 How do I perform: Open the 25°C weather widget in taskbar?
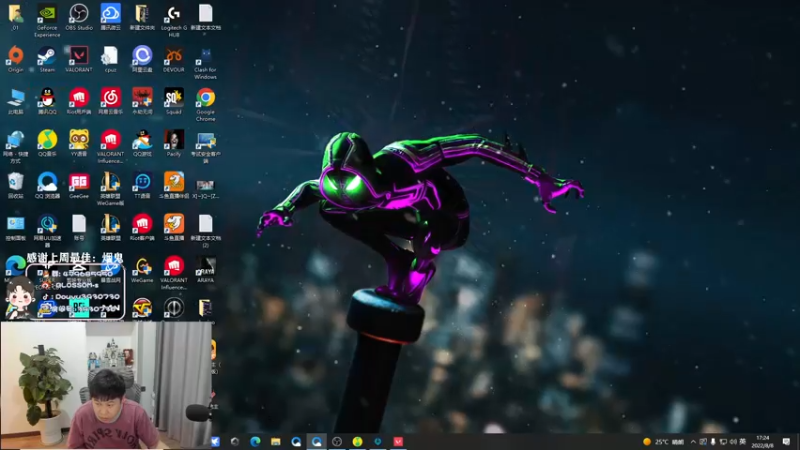click(x=663, y=442)
